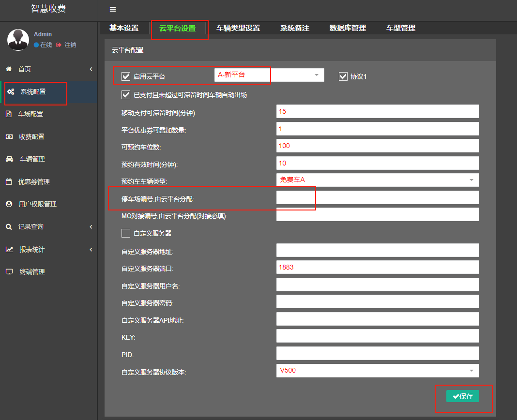Click the 移动支付可滞留时间 field showing 15
The image size is (517, 420).
click(x=378, y=111)
